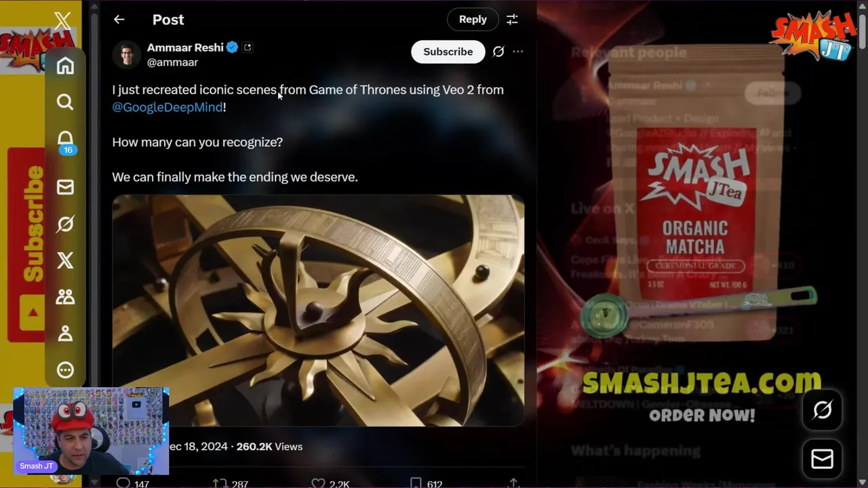Image resolution: width=868 pixels, height=488 pixels.
Task: Bookmark the post with bookmark icon
Action: click(416, 483)
